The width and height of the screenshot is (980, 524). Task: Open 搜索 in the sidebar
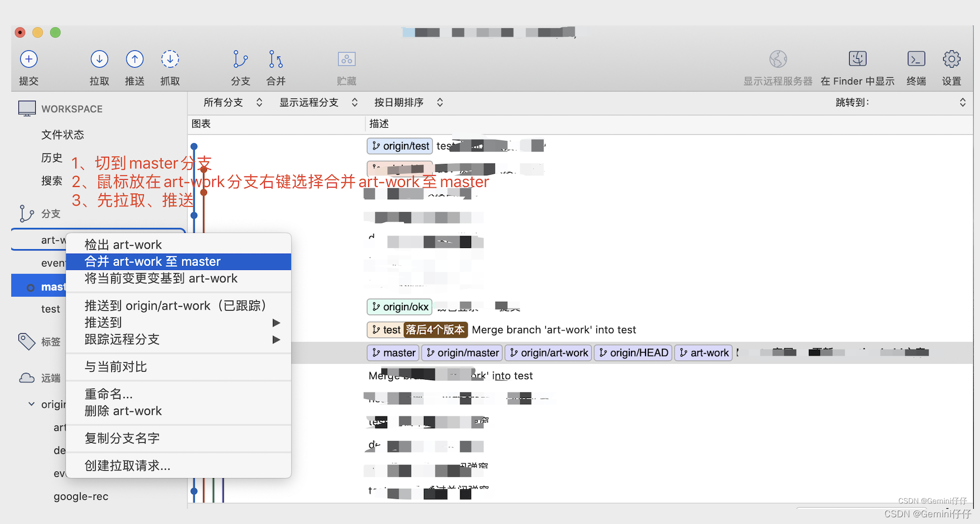pos(51,181)
